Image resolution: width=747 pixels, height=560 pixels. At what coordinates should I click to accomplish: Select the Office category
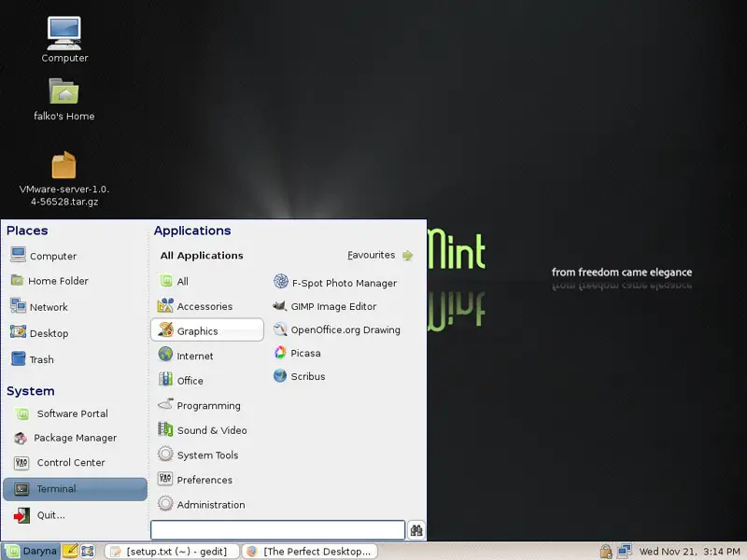click(207, 380)
